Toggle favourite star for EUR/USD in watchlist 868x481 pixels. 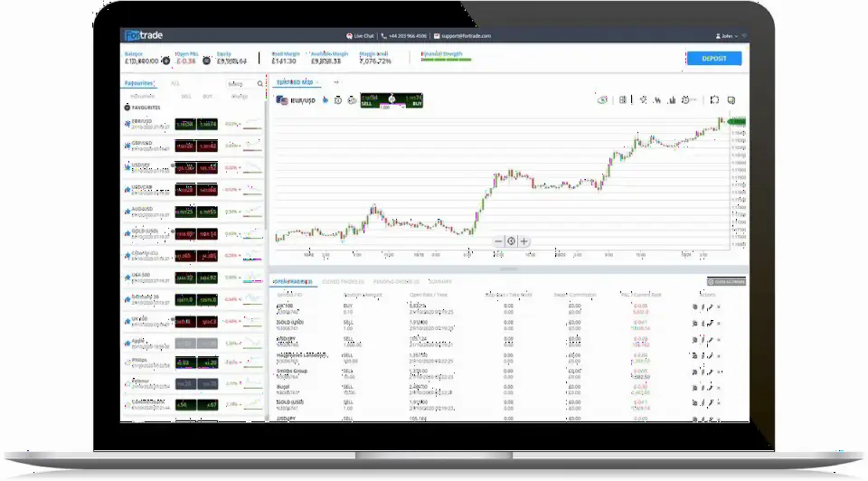click(127, 124)
